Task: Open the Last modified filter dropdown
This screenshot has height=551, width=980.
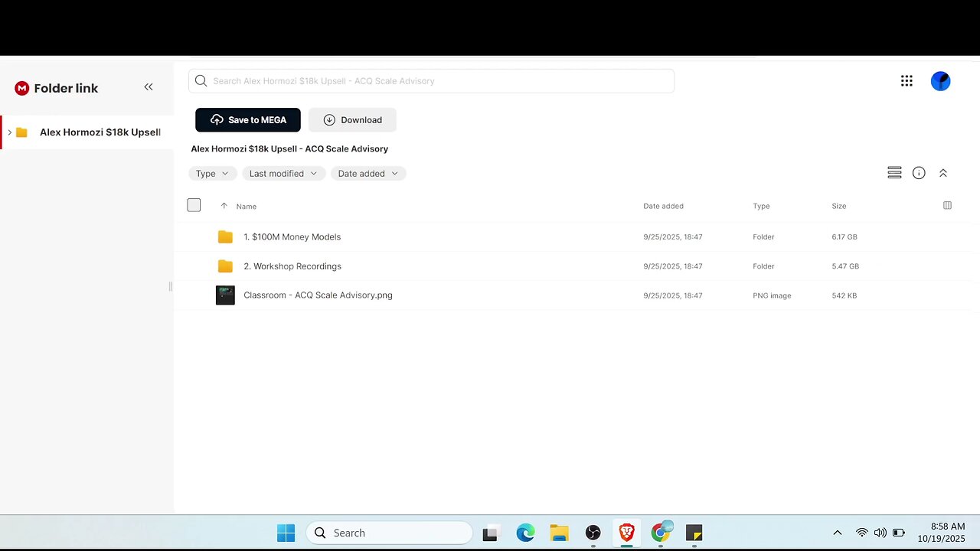Action: (284, 174)
